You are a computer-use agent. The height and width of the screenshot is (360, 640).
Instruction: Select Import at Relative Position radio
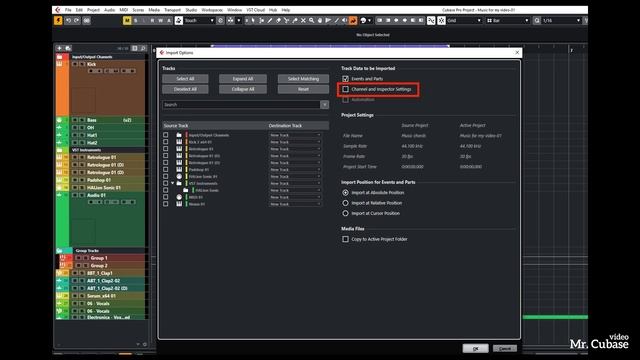345,203
